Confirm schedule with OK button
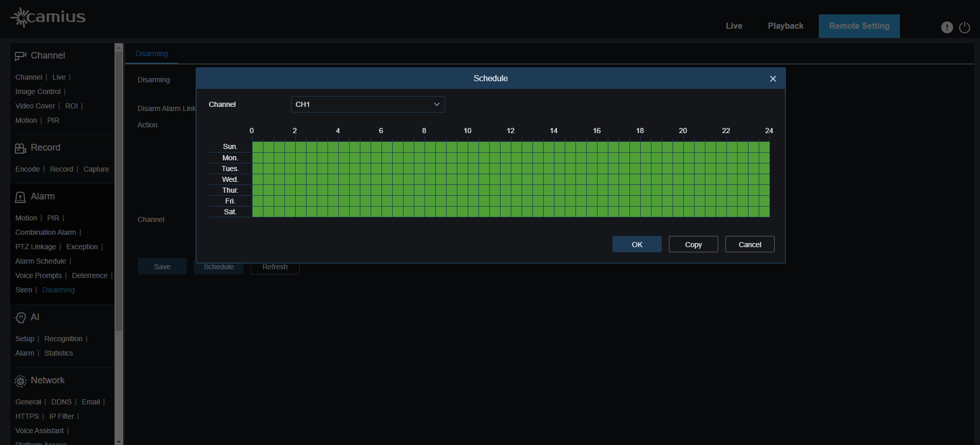Image resolution: width=980 pixels, height=445 pixels. pos(637,245)
